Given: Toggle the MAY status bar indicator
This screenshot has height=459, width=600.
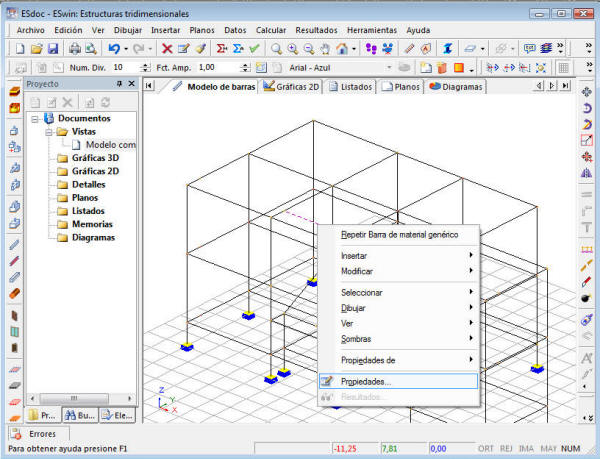Looking at the screenshot, I should (548, 448).
